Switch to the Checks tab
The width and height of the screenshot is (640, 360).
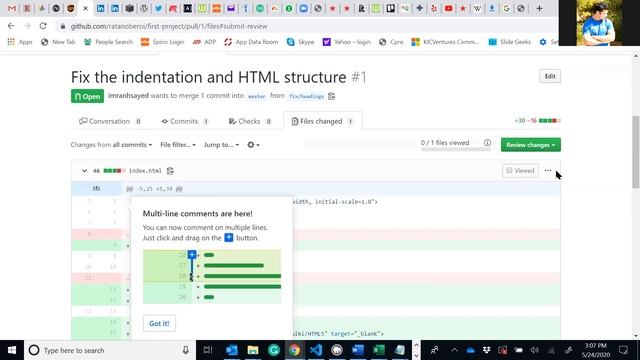pyautogui.click(x=250, y=121)
